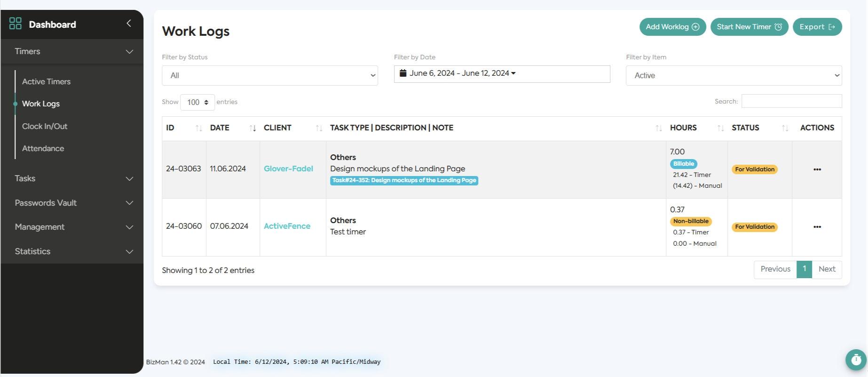Click the Work Logs page heading
The width and height of the screenshot is (868, 377).
coord(196,31)
